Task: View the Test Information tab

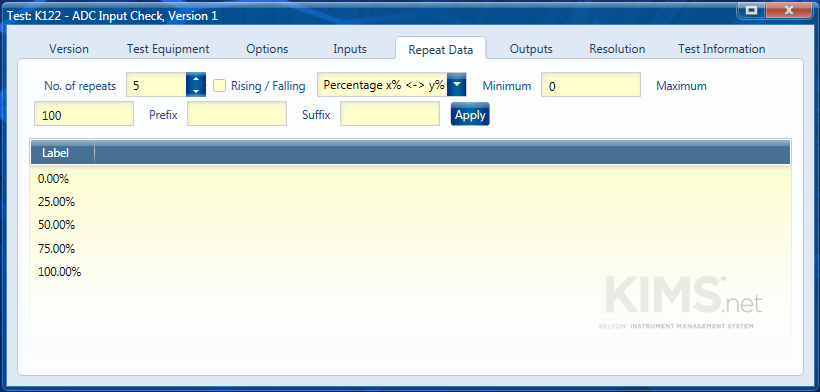Action: point(722,49)
